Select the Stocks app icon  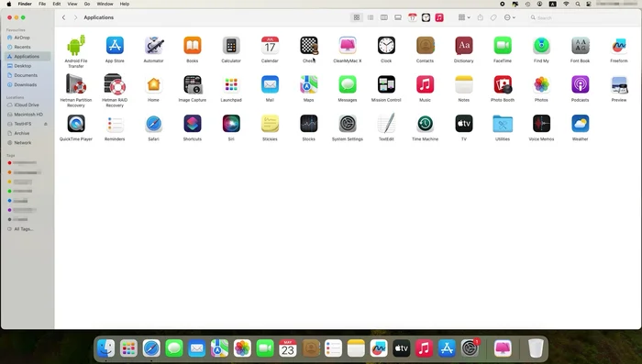point(309,124)
